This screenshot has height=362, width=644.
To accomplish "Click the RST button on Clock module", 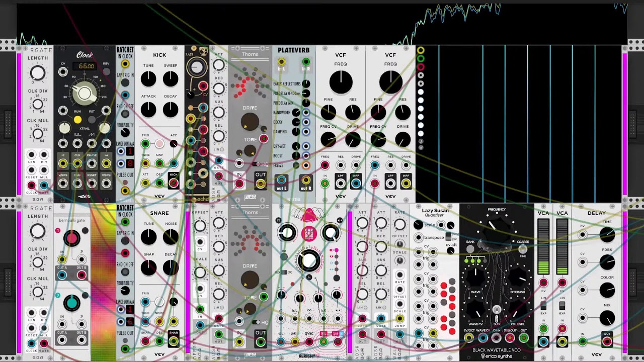I will pos(92,120).
